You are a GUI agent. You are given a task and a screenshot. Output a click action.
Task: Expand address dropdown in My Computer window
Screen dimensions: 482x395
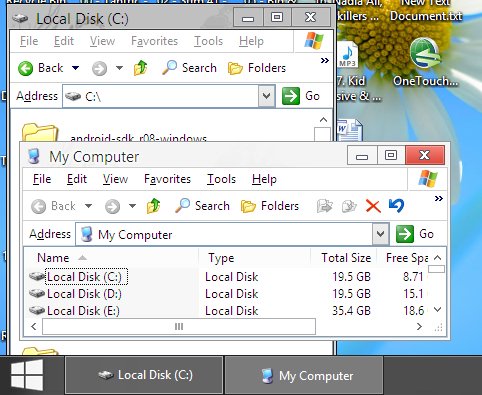380,234
